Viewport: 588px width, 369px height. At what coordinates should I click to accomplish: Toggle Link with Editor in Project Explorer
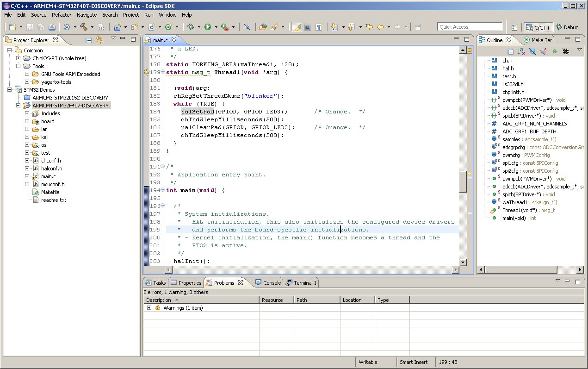99,40
